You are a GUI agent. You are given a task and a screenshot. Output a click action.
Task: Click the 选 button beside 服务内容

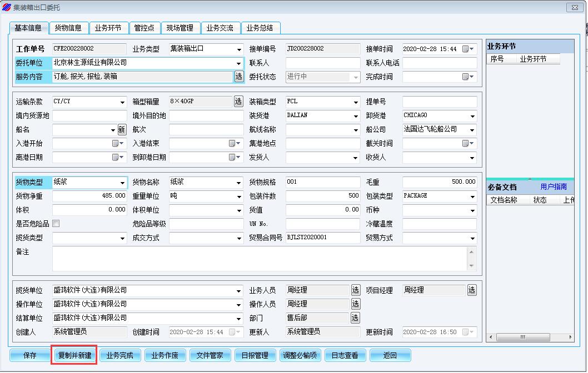click(238, 77)
